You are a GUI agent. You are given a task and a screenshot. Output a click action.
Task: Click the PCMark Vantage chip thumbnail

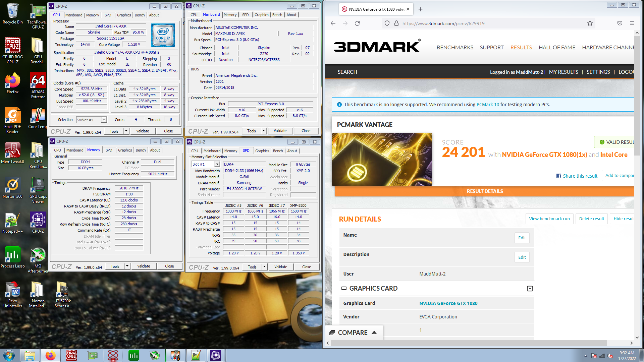click(382, 160)
